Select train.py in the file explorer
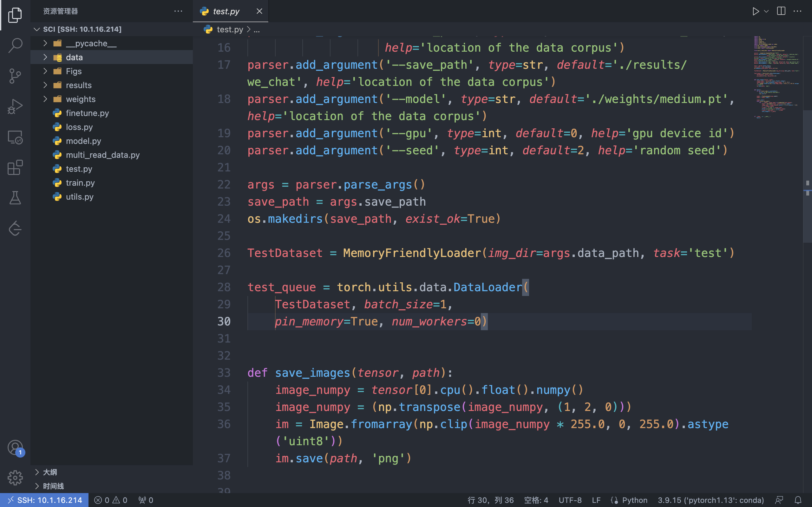812x507 pixels. click(80, 183)
